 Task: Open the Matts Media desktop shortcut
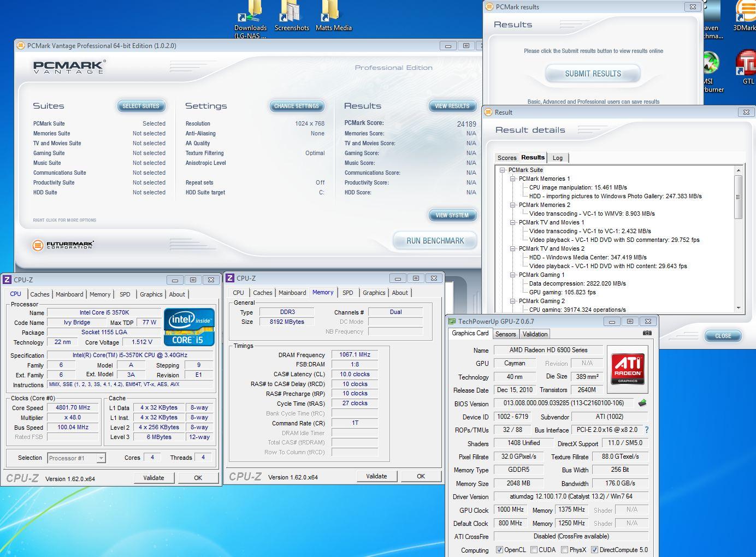point(333,16)
